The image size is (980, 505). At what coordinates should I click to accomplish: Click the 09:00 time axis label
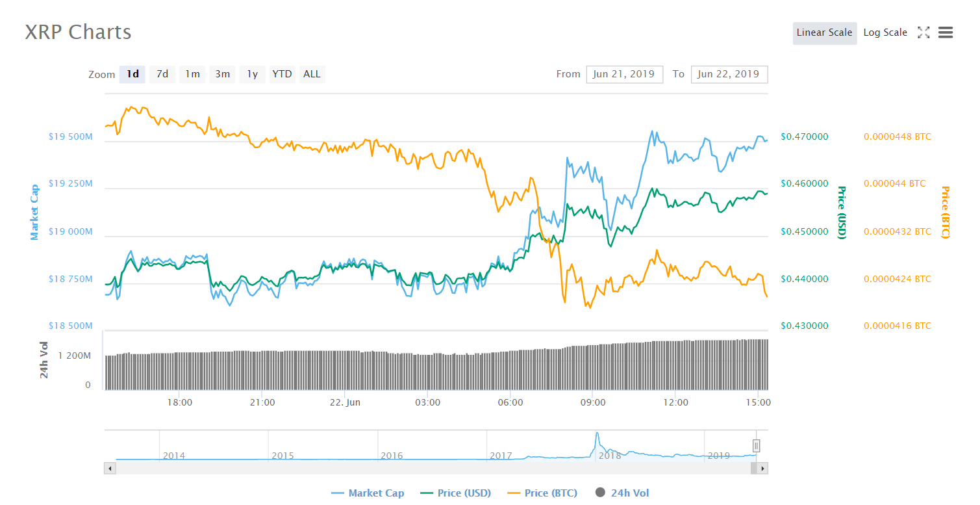[593, 403]
